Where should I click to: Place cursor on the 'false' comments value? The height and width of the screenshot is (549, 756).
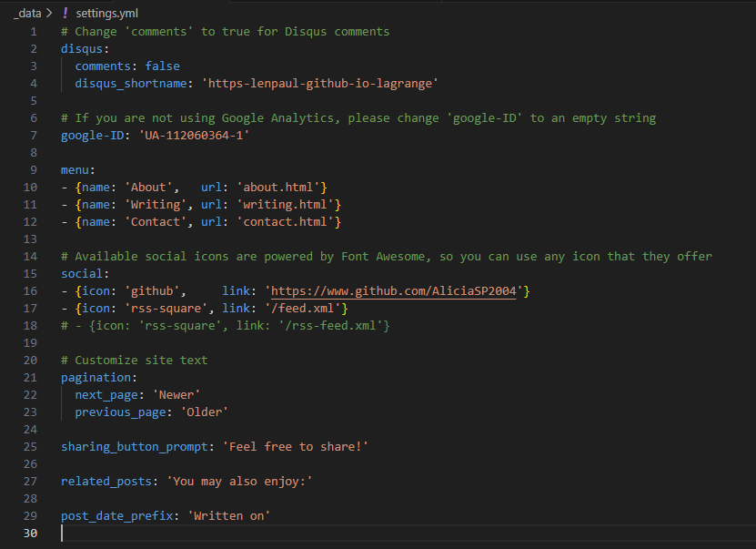[162, 66]
